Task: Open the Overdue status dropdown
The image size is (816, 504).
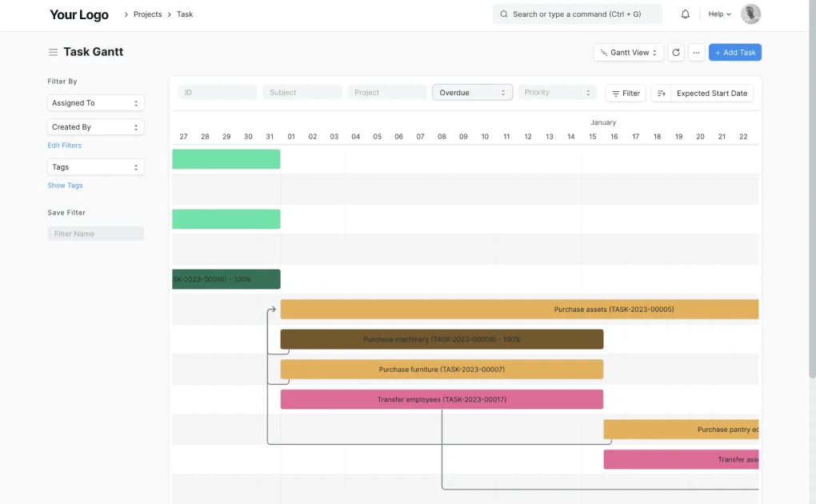Action: click(x=472, y=92)
